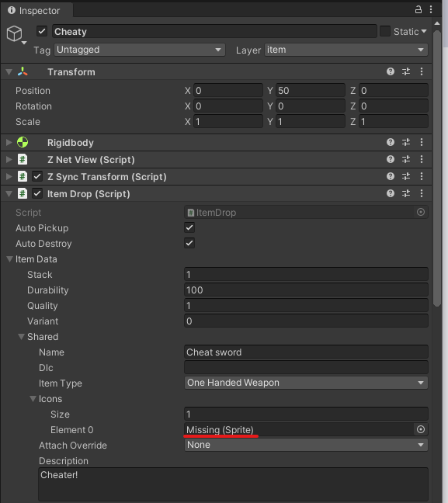Viewport: 448px width, 503px height.
Task: Collapse the Item Data foldout
Action: (9, 258)
